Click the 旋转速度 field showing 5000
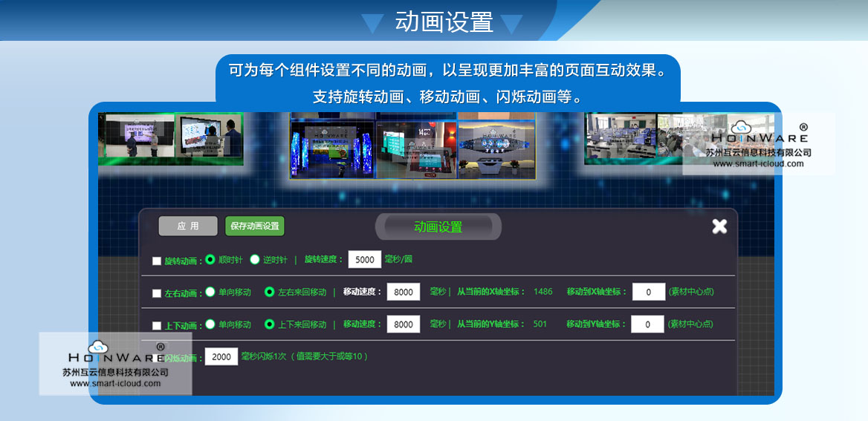The width and height of the screenshot is (868, 421). coord(365,260)
